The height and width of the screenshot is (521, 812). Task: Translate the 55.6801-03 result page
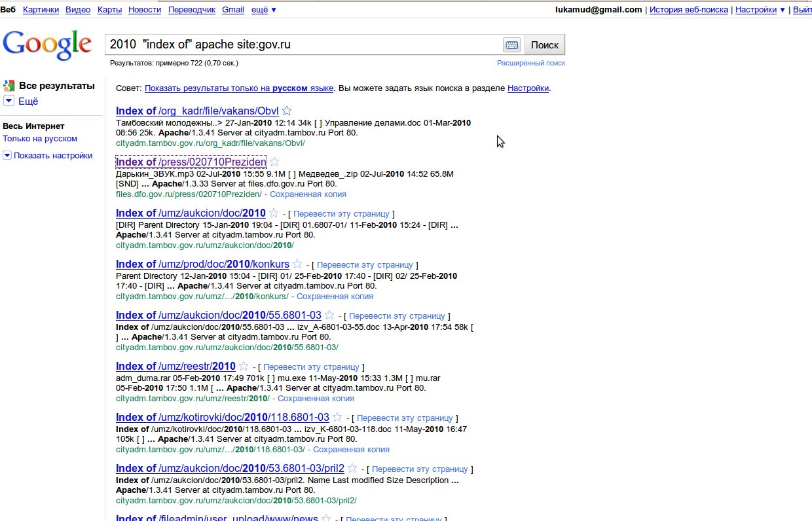pos(397,316)
